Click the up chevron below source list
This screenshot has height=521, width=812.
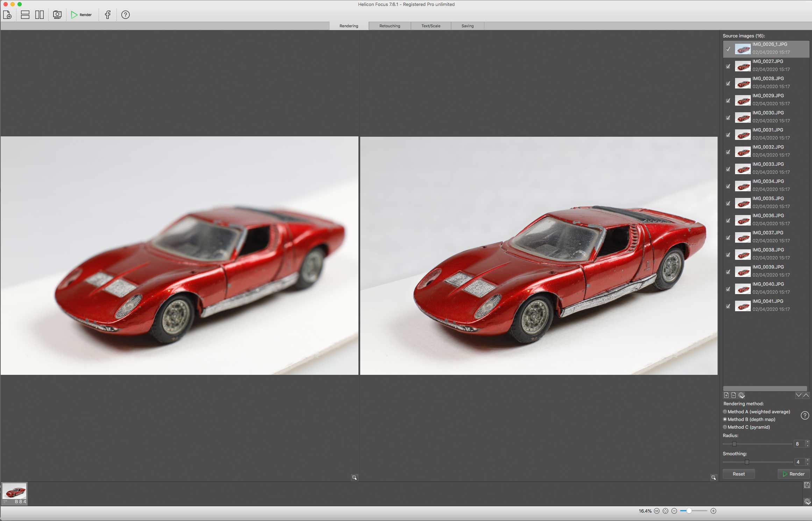[x=806, y=395]
